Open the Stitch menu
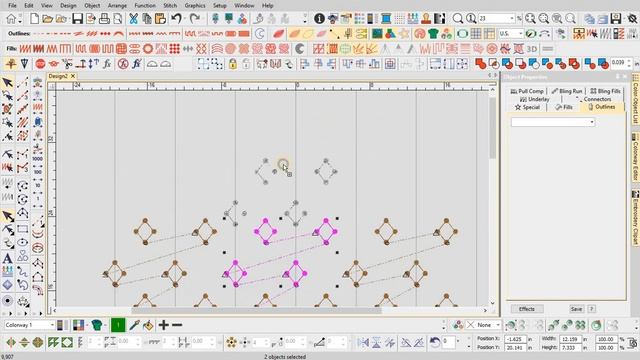 170,6
